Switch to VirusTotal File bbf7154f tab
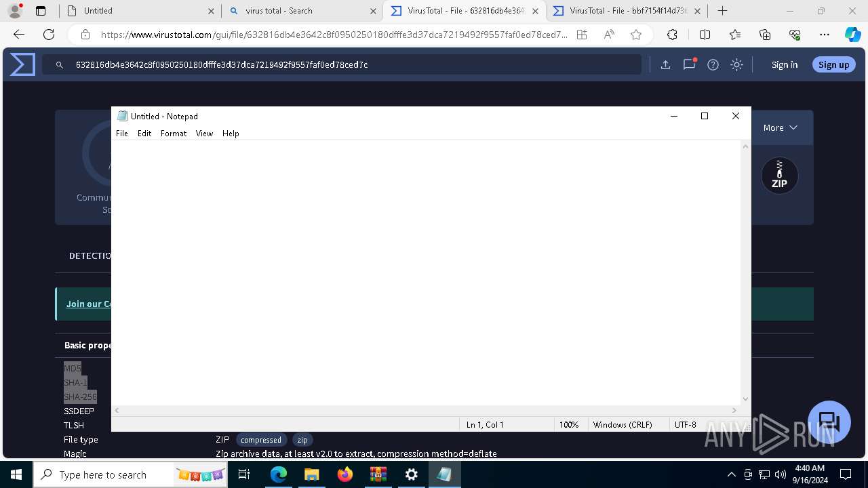The width and height of the screenshot is (868, 488). (627, 11)
